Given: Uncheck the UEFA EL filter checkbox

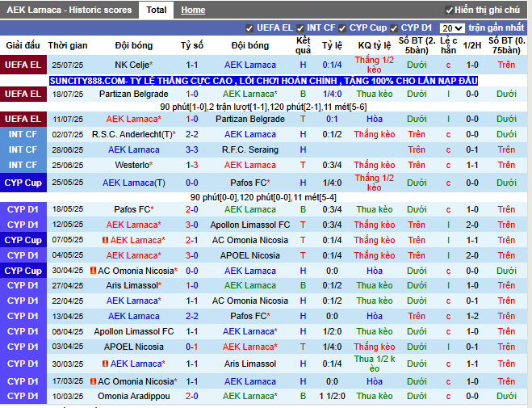Looking at the screenshot, I should [249, 28].
